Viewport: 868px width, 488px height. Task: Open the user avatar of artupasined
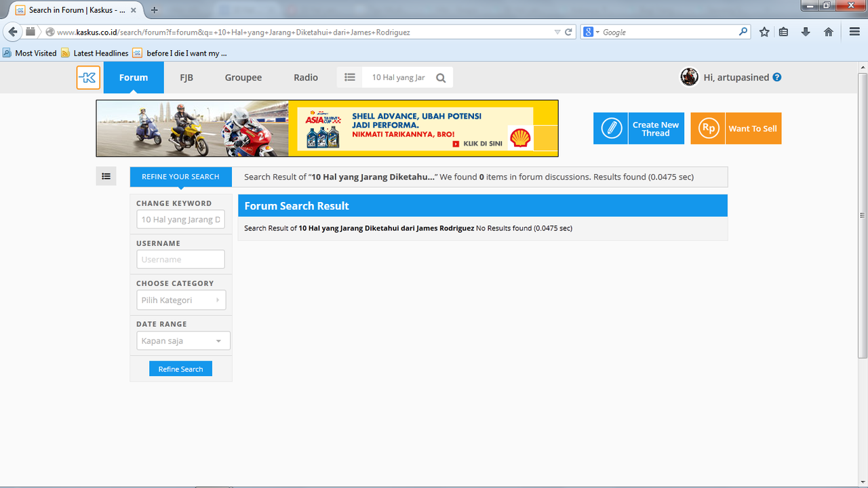coord(689,77)
